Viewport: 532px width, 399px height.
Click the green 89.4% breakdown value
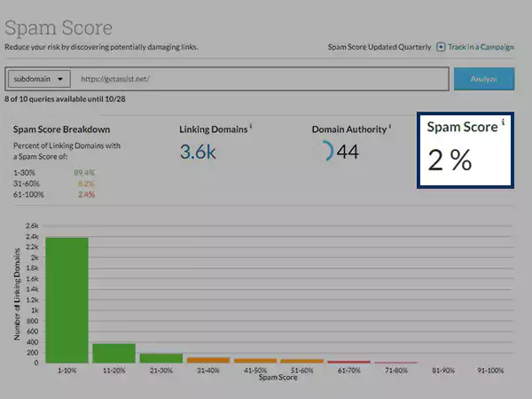tap(83, 171)
